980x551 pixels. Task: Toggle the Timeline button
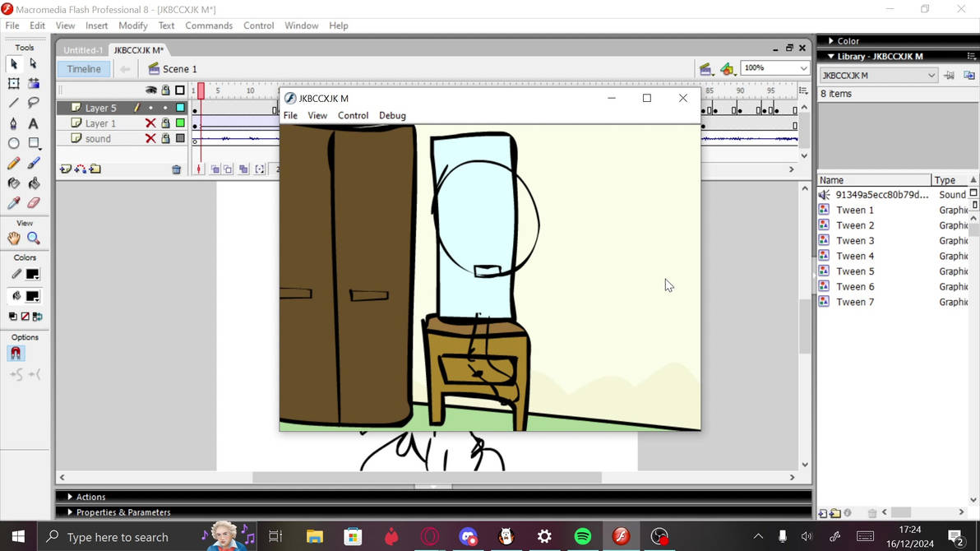(x=84, y=69)
